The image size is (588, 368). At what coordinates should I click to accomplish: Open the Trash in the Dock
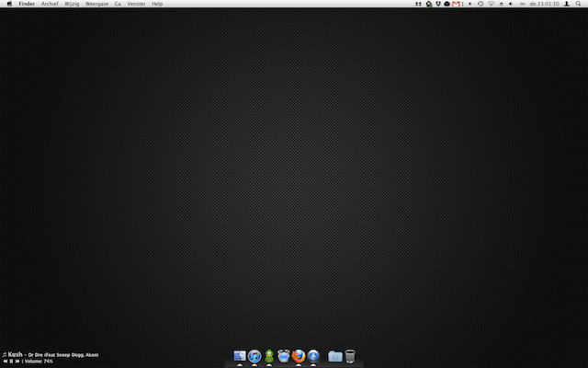[349, 356]
